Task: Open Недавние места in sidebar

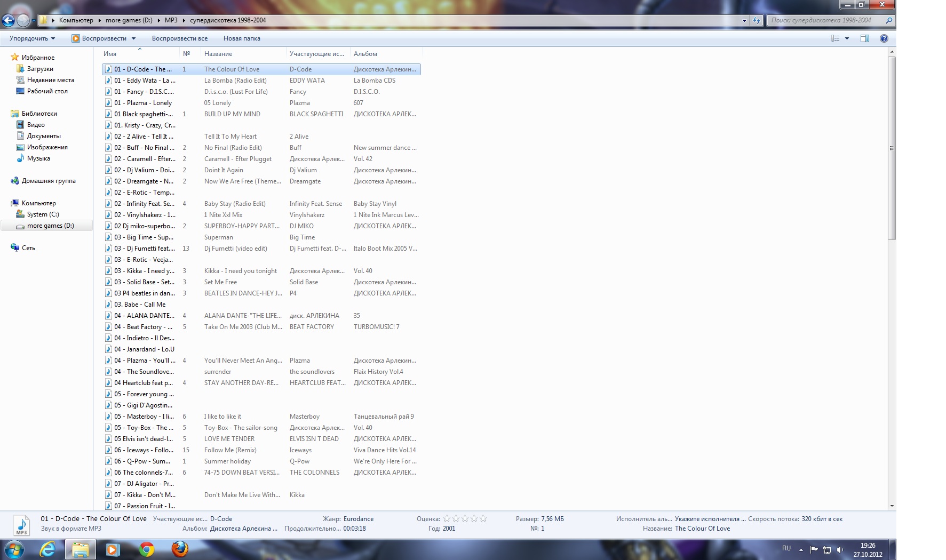Action: [51, 80]
